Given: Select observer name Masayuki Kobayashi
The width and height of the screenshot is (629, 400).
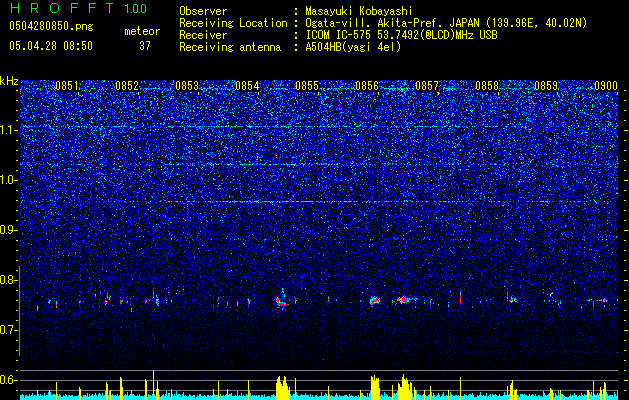Looking at the screenshot, I should click(x=359, y=11).
